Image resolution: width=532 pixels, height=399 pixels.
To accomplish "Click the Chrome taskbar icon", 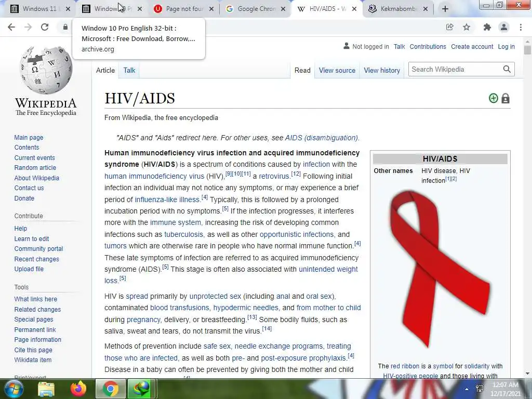I will (x=111, y=389).
